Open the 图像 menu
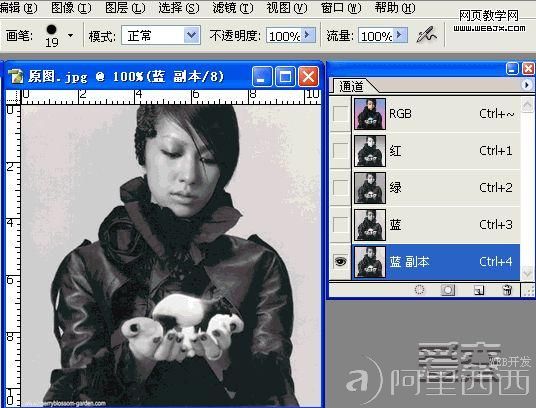Image resolution: width=536 pixels, height=408 pixels. pyautogui.click(x=71, y=8)
